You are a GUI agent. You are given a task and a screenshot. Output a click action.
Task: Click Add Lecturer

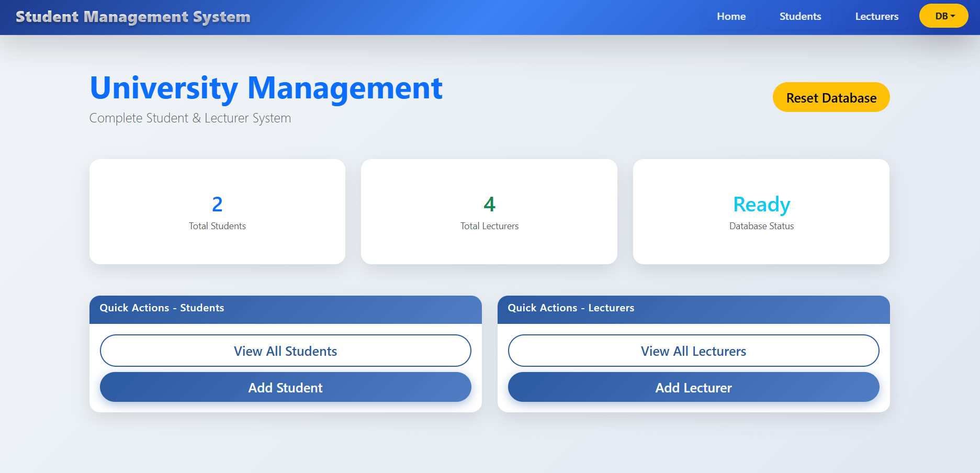click(693, 387)
